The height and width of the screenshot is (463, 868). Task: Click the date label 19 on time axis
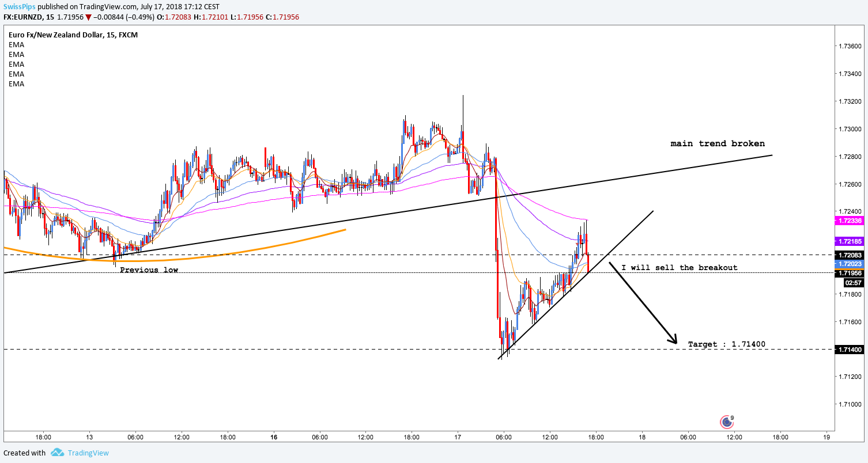pos(827,438)
